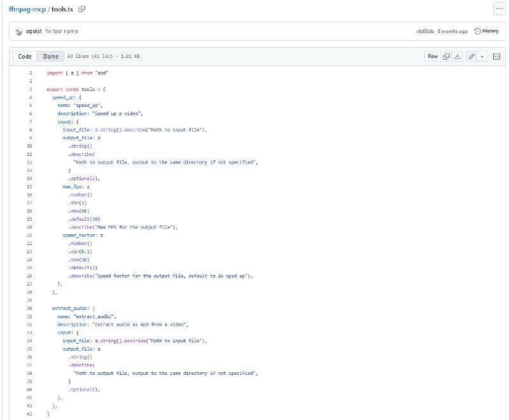Open commit hash cfc90db

(x=424, y=31)
